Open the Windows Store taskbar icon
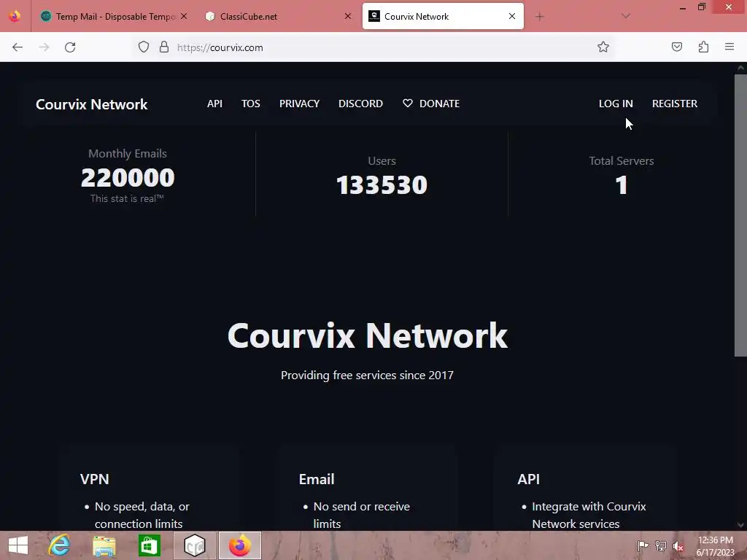 pyautogui.click(x=149, y=545)
